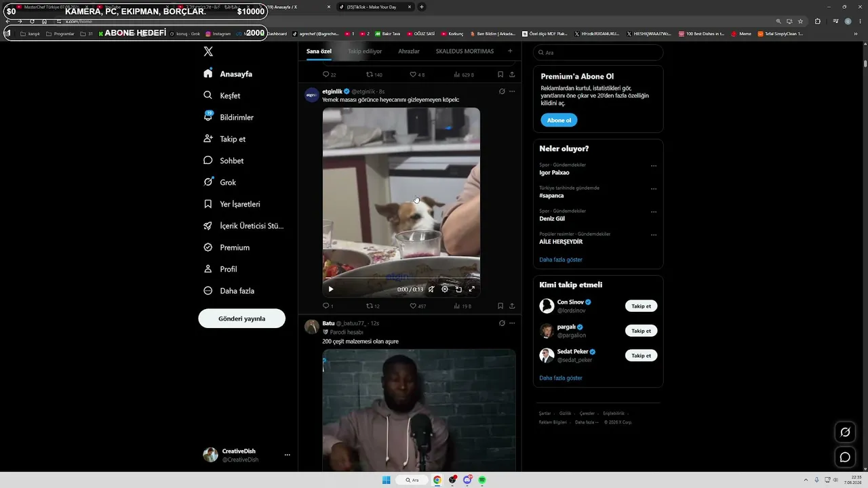Screen dimensions: 868x488
Task: Open Bildirimler notifications
Action: (229, 117)
